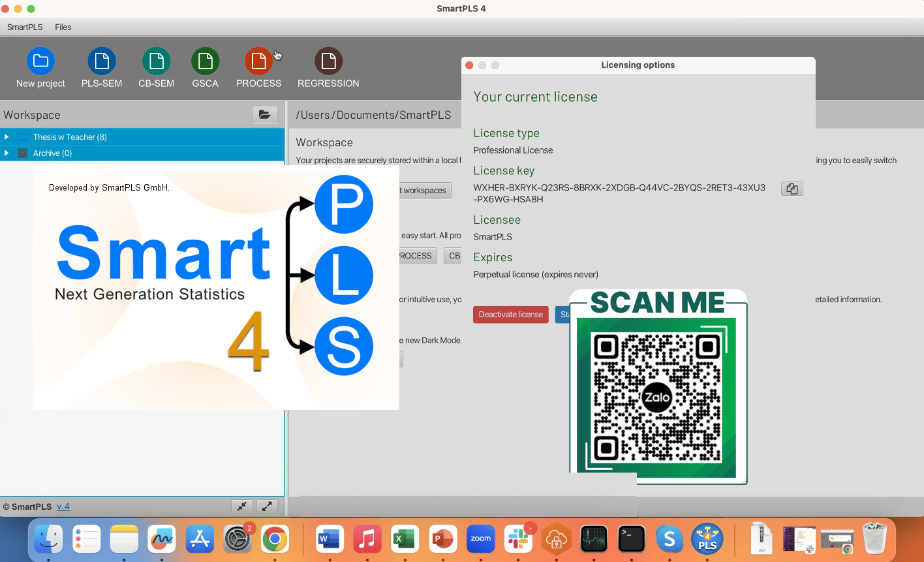Click the Zalo QR code image

658,398
